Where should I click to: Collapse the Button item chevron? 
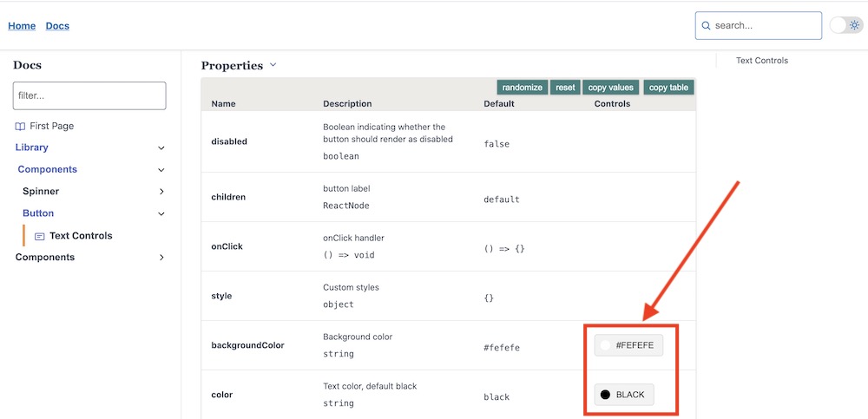pyautogui.click(x=161, y=213)
